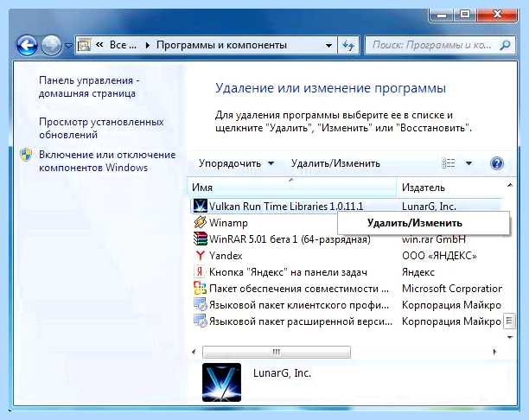Click 'ООО «ЯНДЕКС»' publisher cell
This screenshot has height=420, width=529.
coord(439,256)
